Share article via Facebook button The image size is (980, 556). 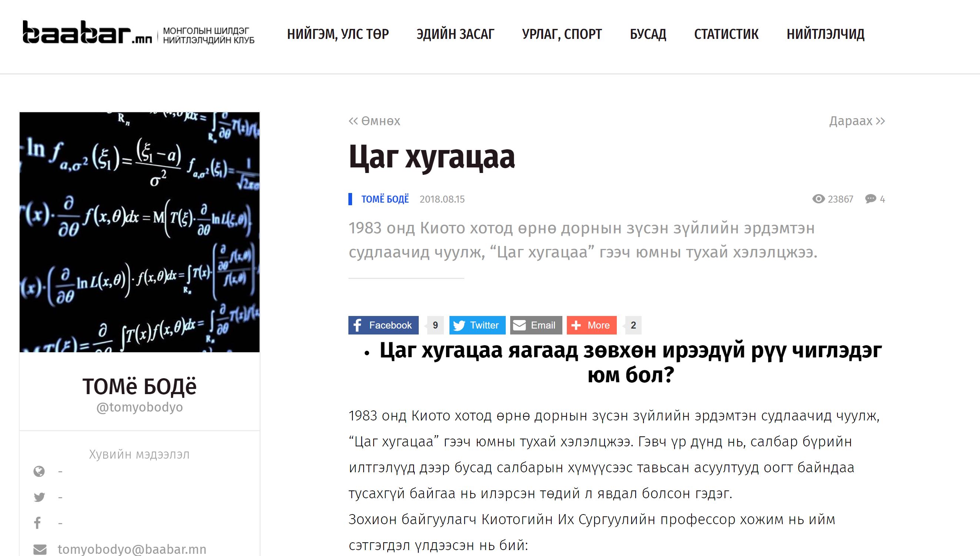click(x=383, y=325)
